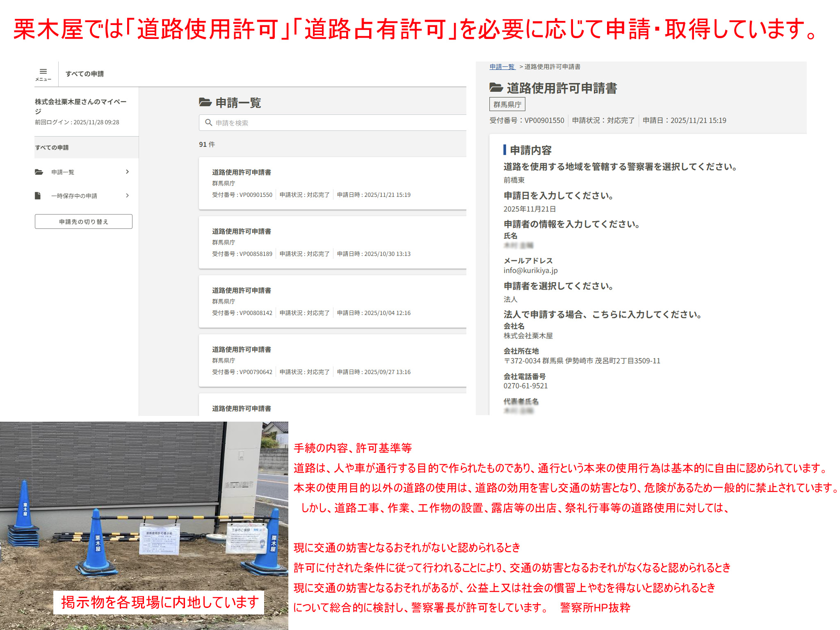Open 申請一覧 menu item in sidebar
This screenshot has height=630, width=840.
pos(63,172)
